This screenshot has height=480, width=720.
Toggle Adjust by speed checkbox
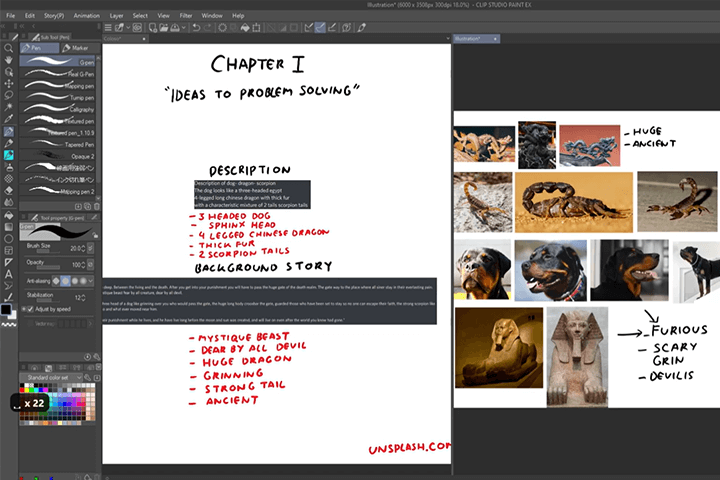coord(30,309)
